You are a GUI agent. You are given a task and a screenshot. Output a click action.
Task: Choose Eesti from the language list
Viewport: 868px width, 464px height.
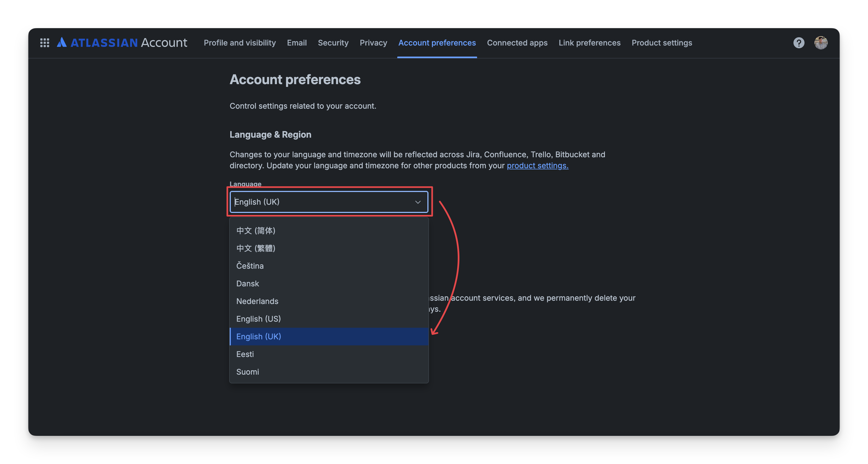pos(245,354)
